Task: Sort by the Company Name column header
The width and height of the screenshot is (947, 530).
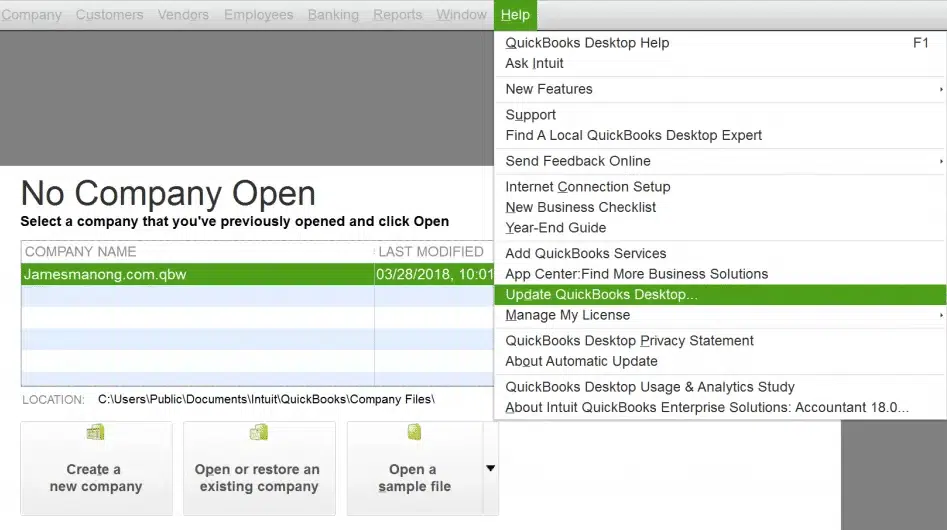Action: point(81,252)
